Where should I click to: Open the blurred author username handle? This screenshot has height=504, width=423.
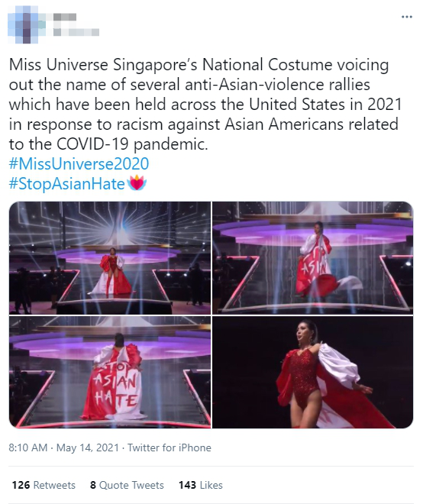coord(76,32)
